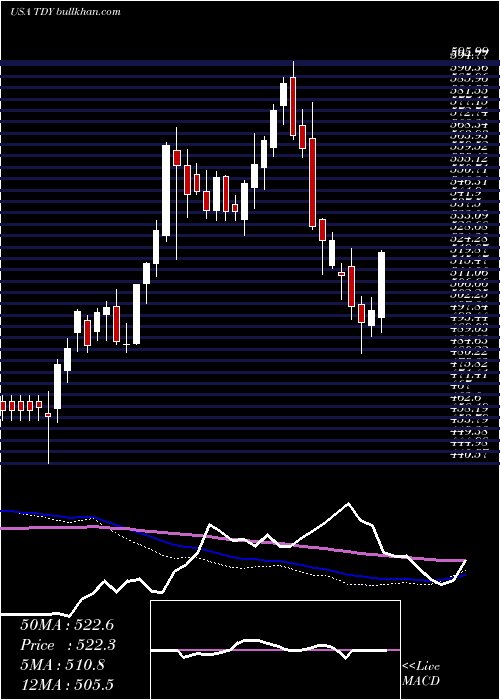Click the "12MA : 505.5" readout
500x700 pixels.
pyautogui.click(x=67, y=684)
